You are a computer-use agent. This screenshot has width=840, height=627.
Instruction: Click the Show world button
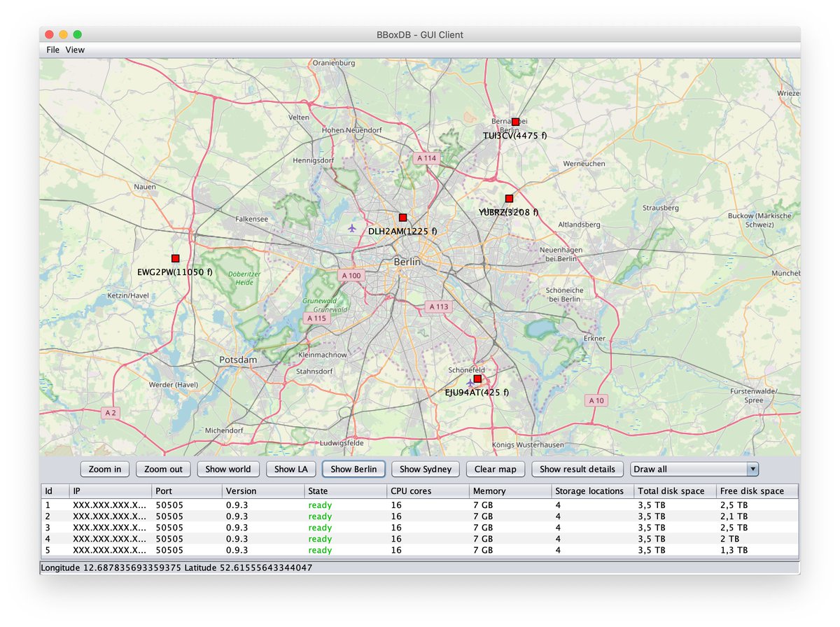tap(228, 469)
